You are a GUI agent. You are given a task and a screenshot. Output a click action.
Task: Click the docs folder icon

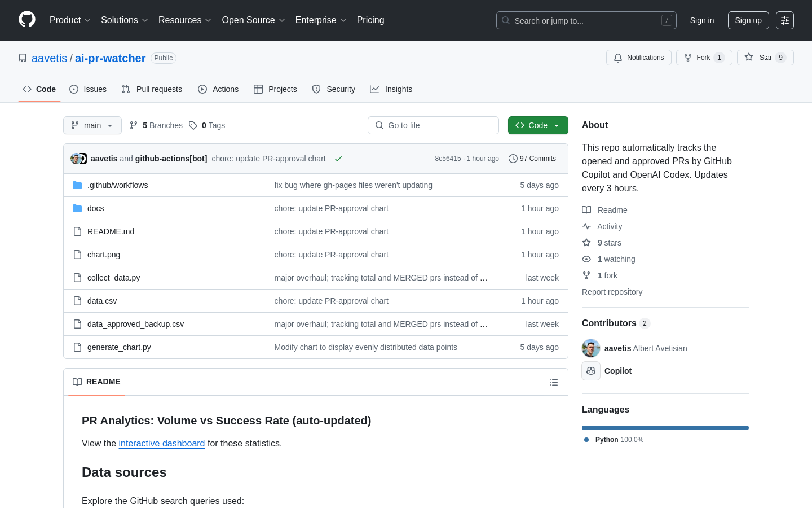click(x=77, y=208)
